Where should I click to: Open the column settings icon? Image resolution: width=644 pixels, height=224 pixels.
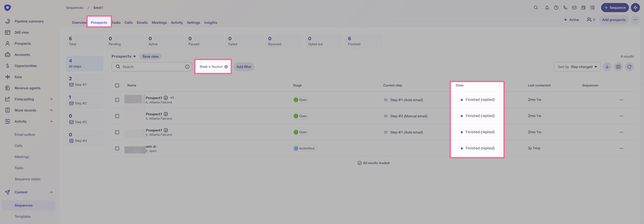[x=618, y=67]
